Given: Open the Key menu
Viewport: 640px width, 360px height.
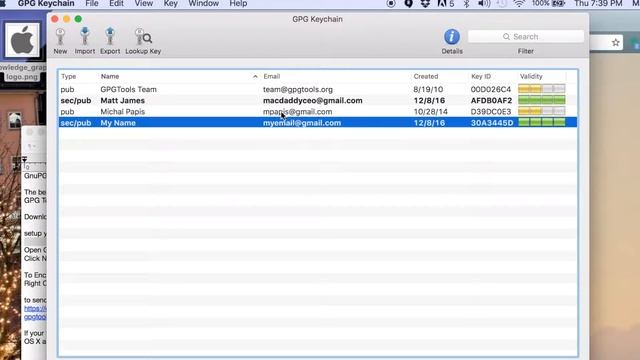Looking at the screenshot, I should (x=171, y=4).
